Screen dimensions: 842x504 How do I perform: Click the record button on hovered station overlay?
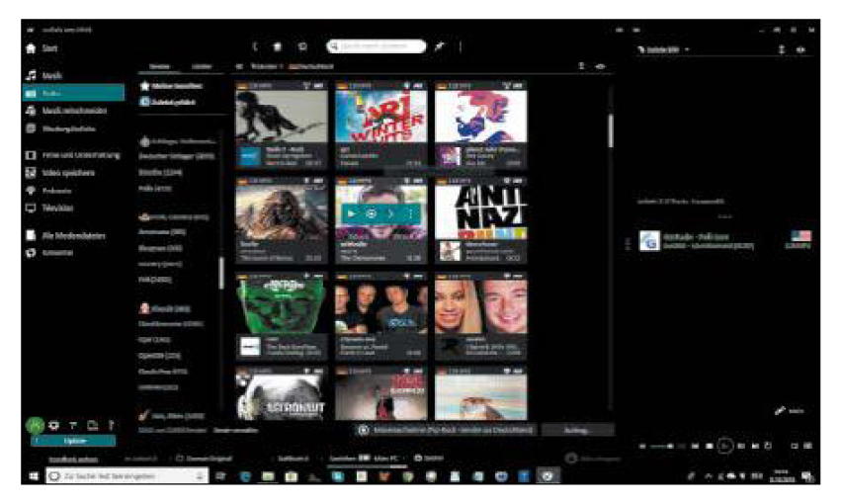371,213
